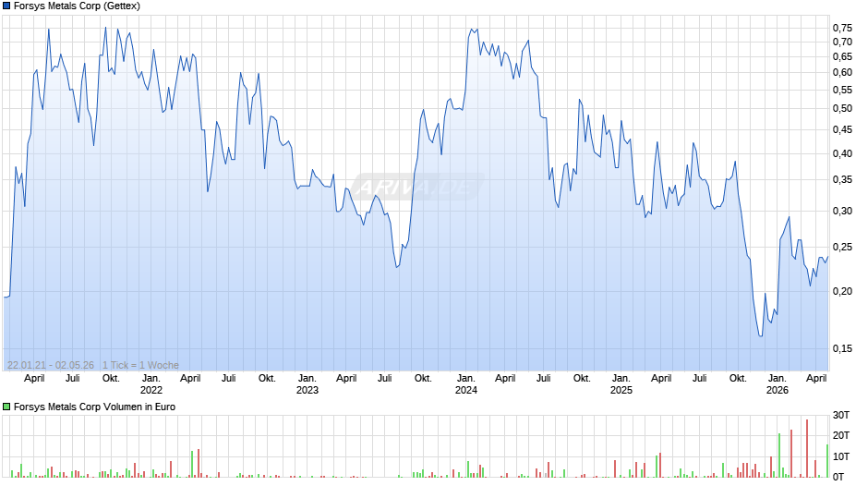Click the tall green volume bar in early 2026
Viewport: 868px width, 486px height.
pyautogui.click(x=778, y=456)
